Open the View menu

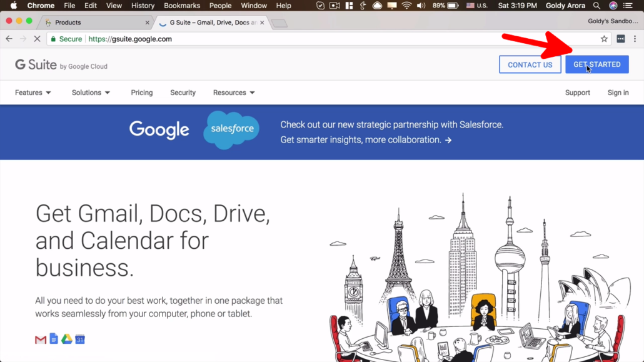pyautogui.click(x=114, y=6)
